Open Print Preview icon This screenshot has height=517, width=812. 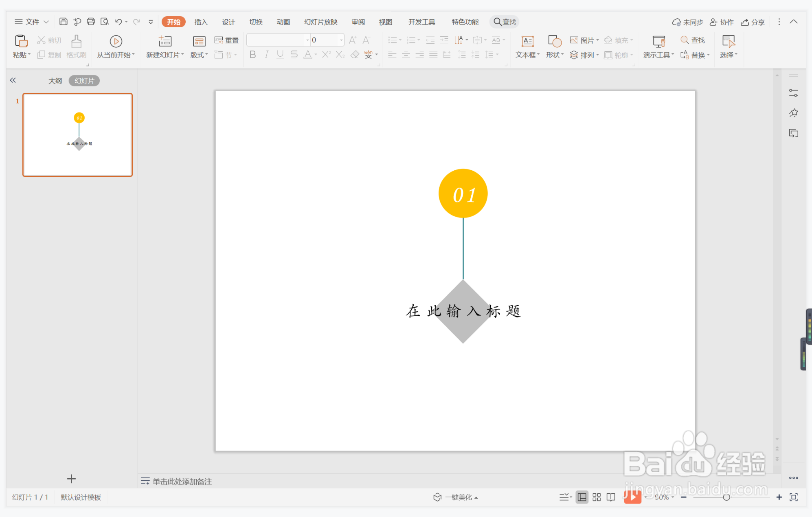(x=105, y=22)
